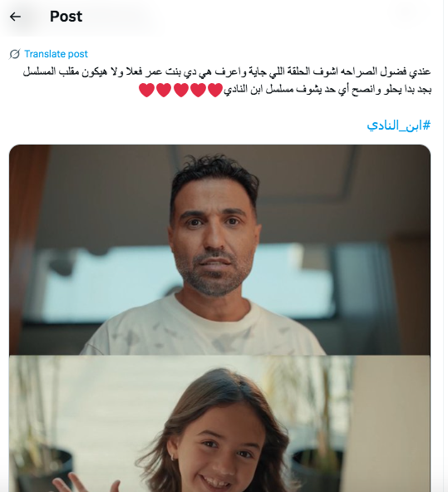Click the Post header title
The image size is (448, 492).
(66, 17)
